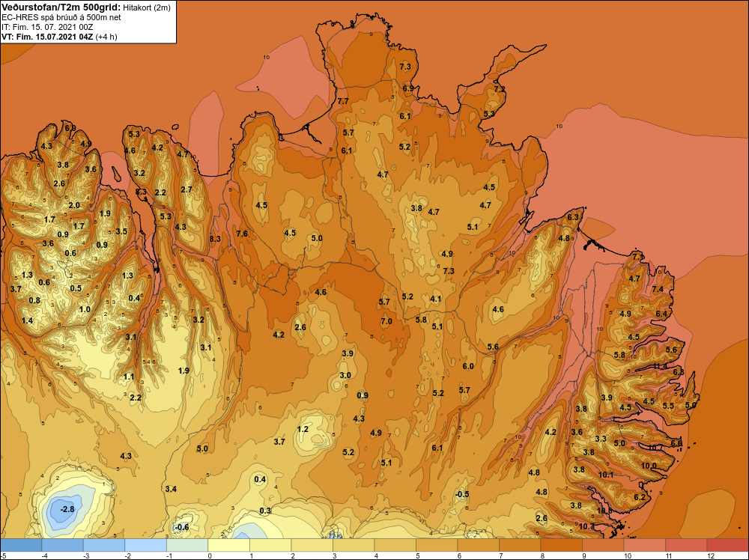
Task: Click the 7.2 temperature value
Action: pos(500,89)
